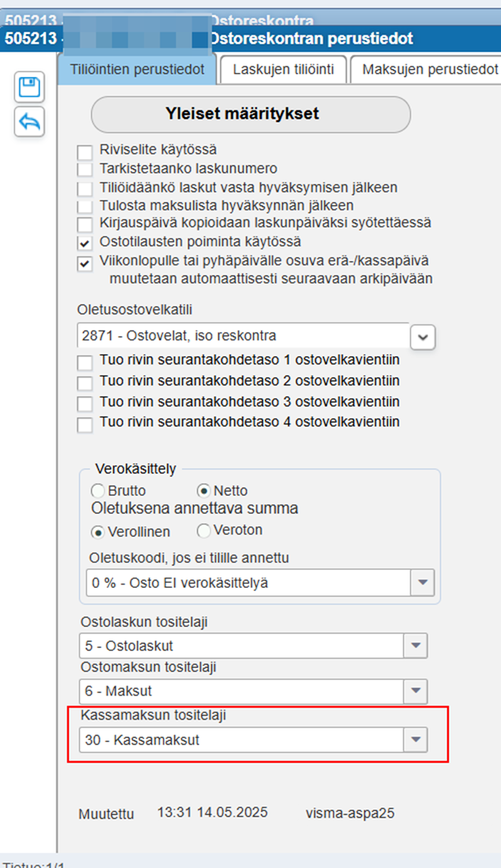Choose the Netto tax handling option
The width and height of the screenshot is (501, 868).
(x=204, y=491)
